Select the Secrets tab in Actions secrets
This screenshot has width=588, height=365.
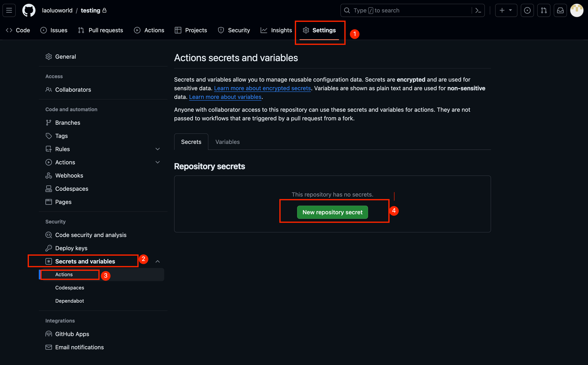coord(191,142)
